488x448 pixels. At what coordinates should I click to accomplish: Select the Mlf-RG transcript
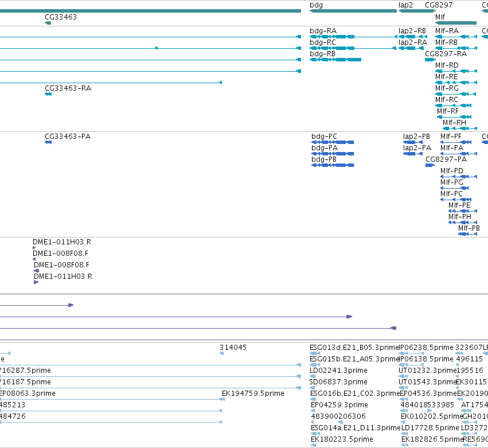click(x=456, y=94)
